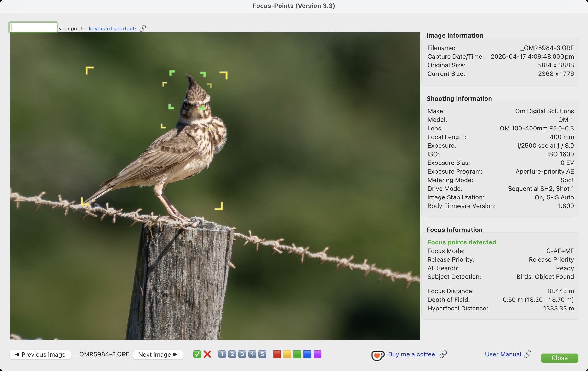Advance to Next image
This screenshot has height=371, width=588.
click(158, 354)
